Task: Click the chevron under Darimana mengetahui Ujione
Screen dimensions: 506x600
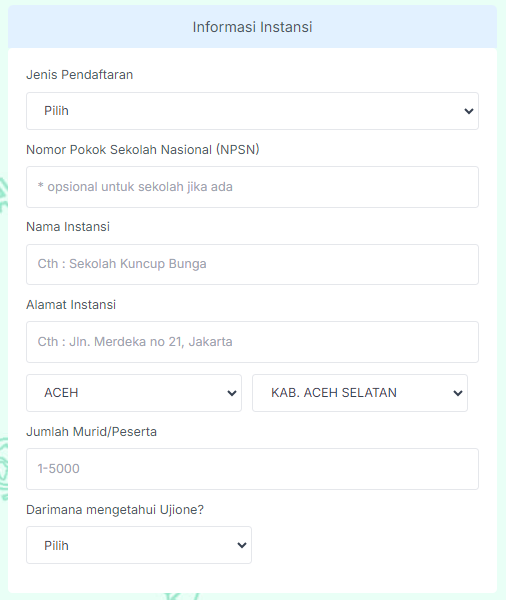Action: point(242,545)
